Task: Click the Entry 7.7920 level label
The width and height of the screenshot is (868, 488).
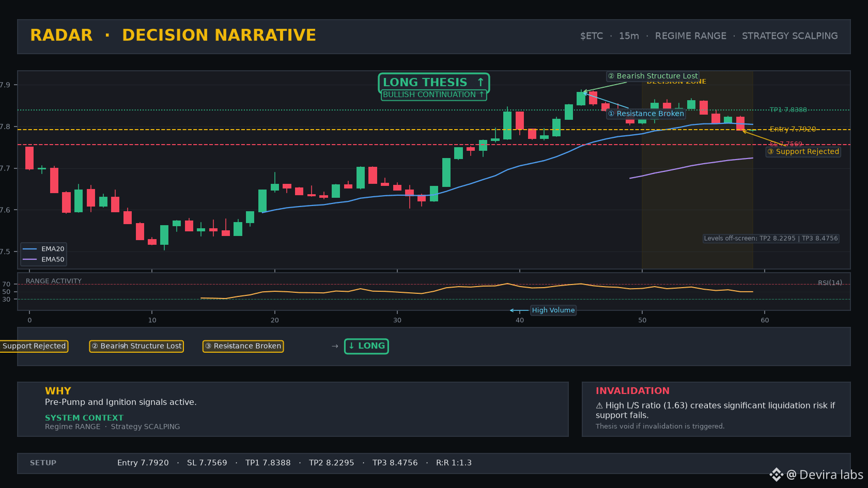Action: 793,129
